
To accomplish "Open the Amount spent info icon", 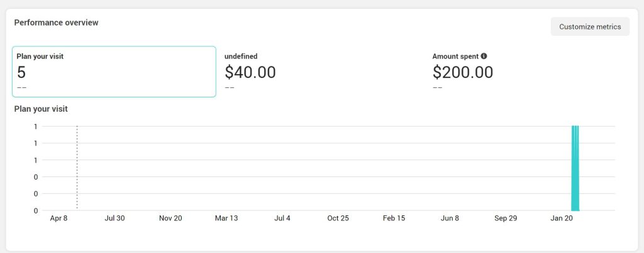I will click(x=484, y=56).
